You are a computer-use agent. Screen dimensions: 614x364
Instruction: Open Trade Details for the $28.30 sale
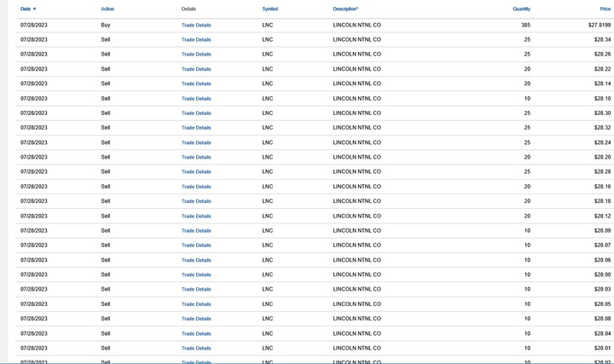tap(196, 113)
